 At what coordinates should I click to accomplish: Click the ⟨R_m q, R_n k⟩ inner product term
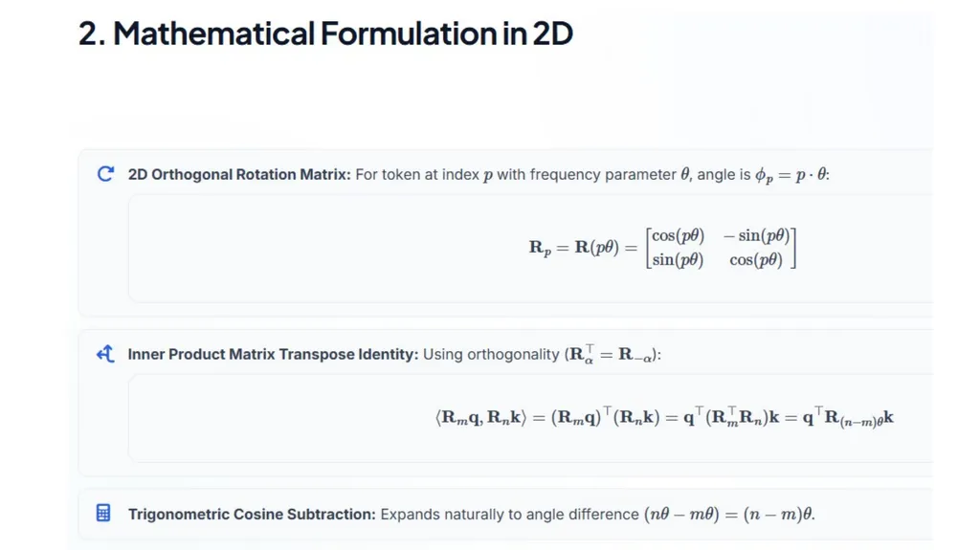480,417
